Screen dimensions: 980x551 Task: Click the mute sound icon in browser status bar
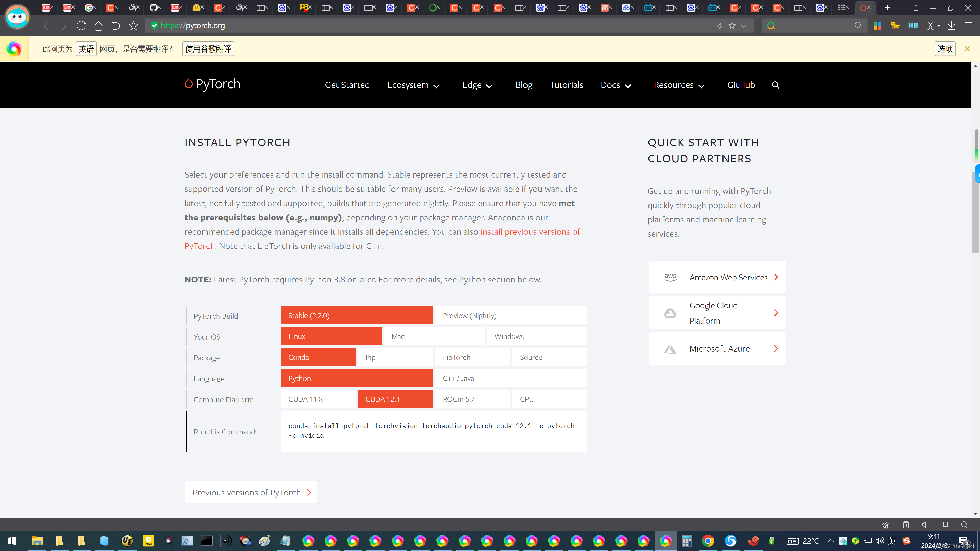(x=925, y=525)
